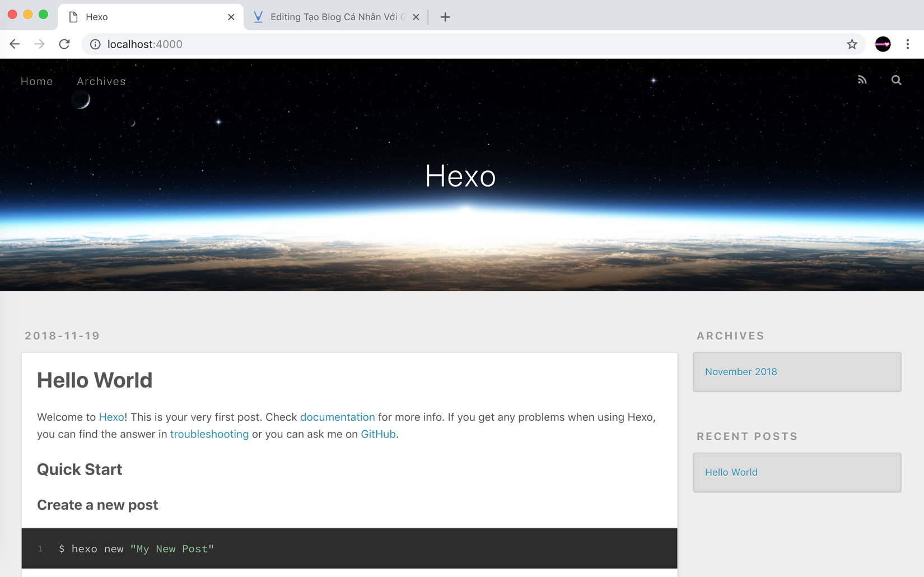The image size is (924, 577).
Task: Click the documentation link
Action: click(337, 417)
